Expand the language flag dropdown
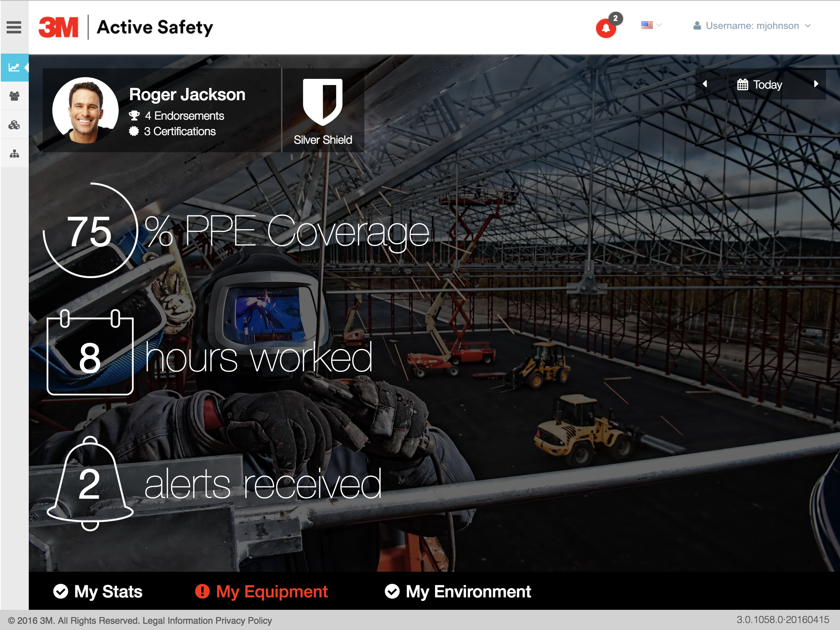 [x=651, y=25]
